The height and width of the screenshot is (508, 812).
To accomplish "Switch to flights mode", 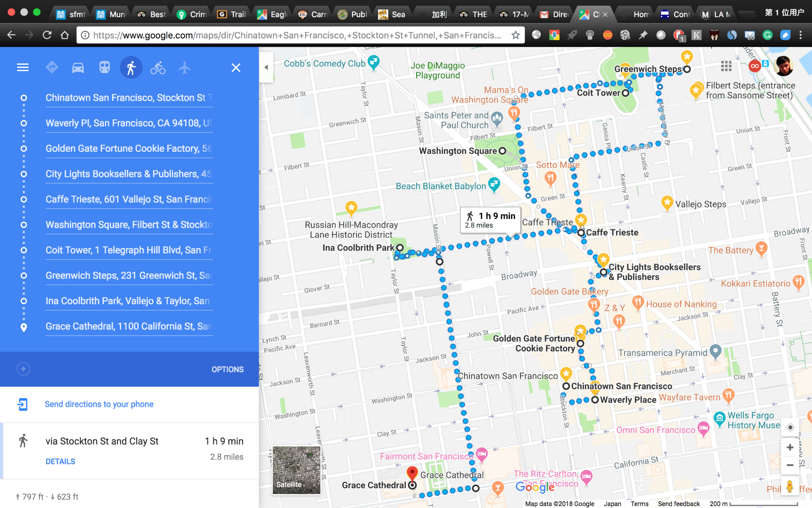I will click(x=184, y=68).
